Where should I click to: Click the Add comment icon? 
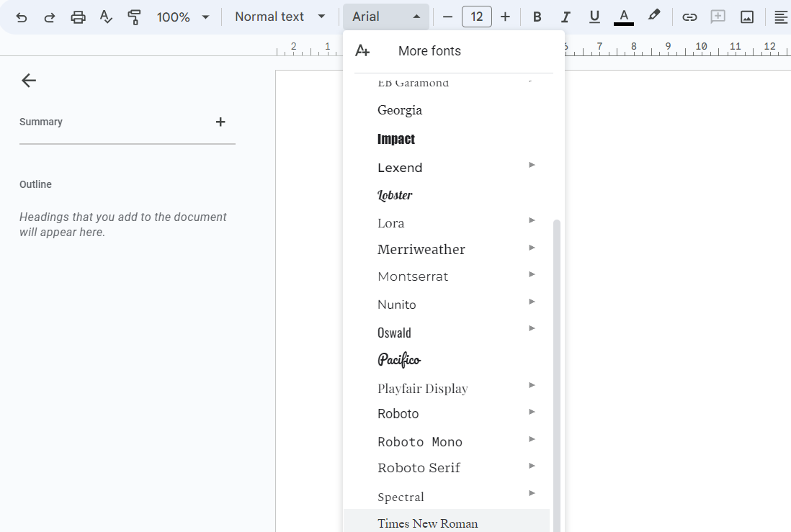click(x=718, y=17)
